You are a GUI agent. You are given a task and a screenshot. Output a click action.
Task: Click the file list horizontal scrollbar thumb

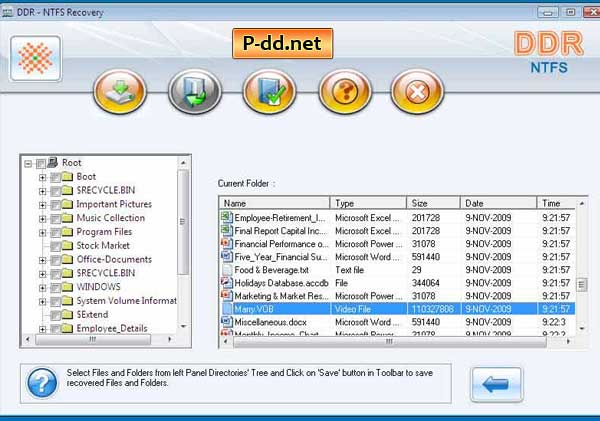pos(389,341)
